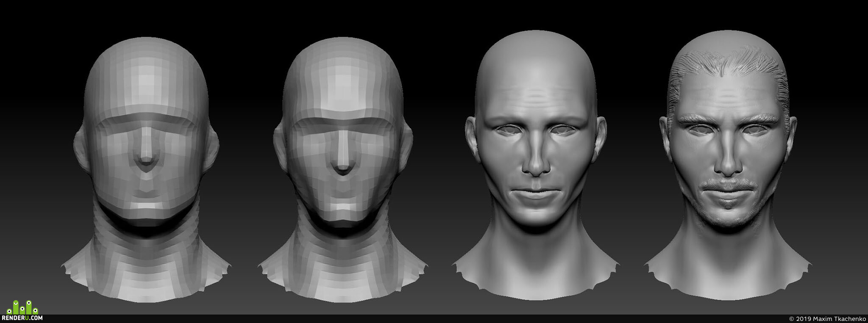
Task: Click the 2019 Maxim Tkachenko copyright text
Action: [x=827, y=319]
